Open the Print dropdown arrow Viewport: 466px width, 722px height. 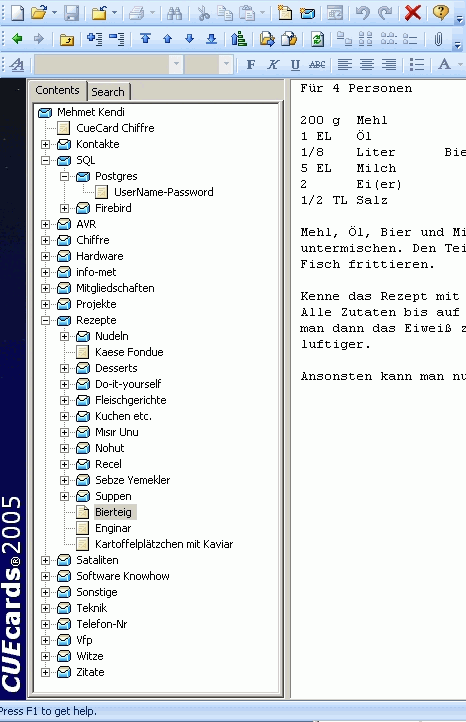coord(152,13)
